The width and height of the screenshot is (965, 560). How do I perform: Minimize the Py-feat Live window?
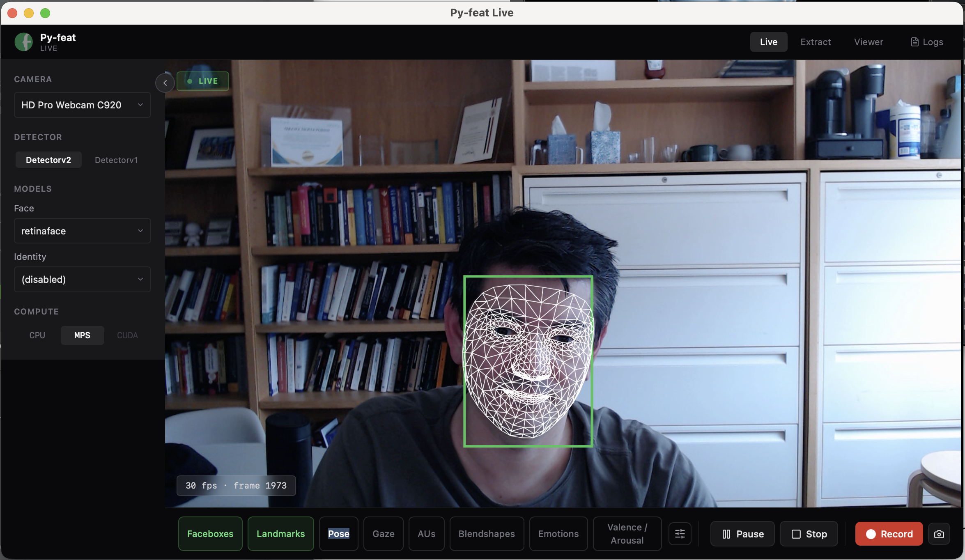[29, 13]
